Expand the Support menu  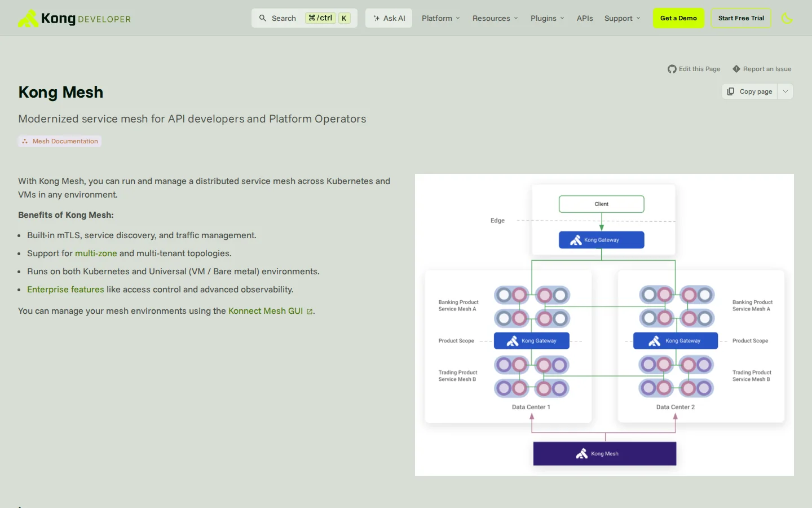622,18
